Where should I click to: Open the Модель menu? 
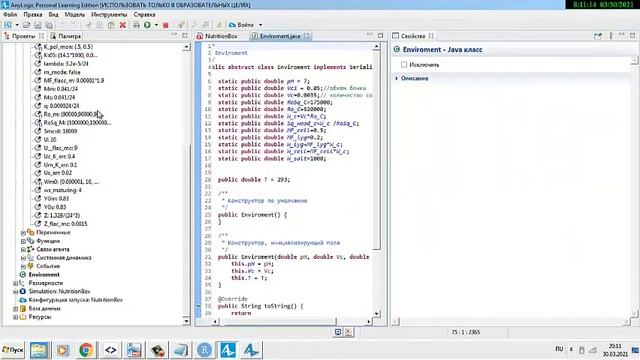point(75,14)
